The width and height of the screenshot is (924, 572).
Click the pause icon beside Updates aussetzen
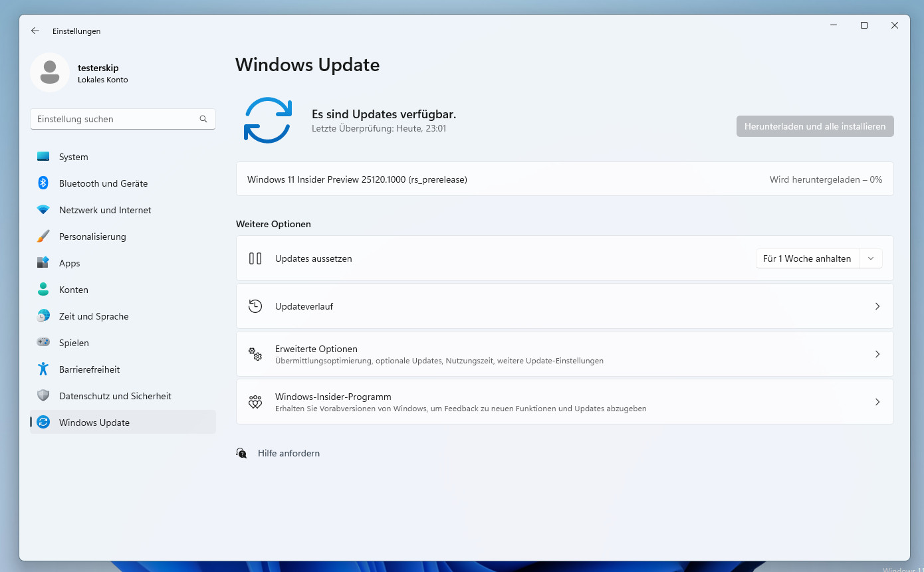tap(255, 258)
